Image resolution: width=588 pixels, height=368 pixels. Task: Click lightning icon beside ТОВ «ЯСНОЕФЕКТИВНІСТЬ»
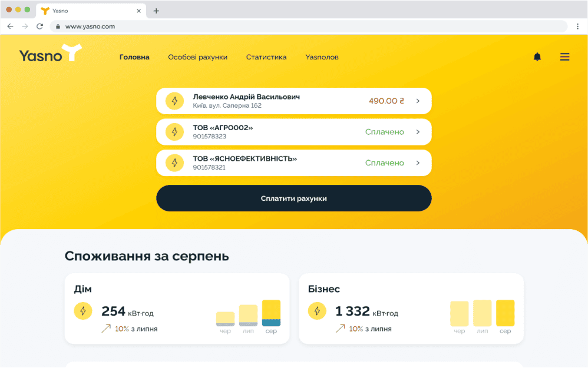174,163
